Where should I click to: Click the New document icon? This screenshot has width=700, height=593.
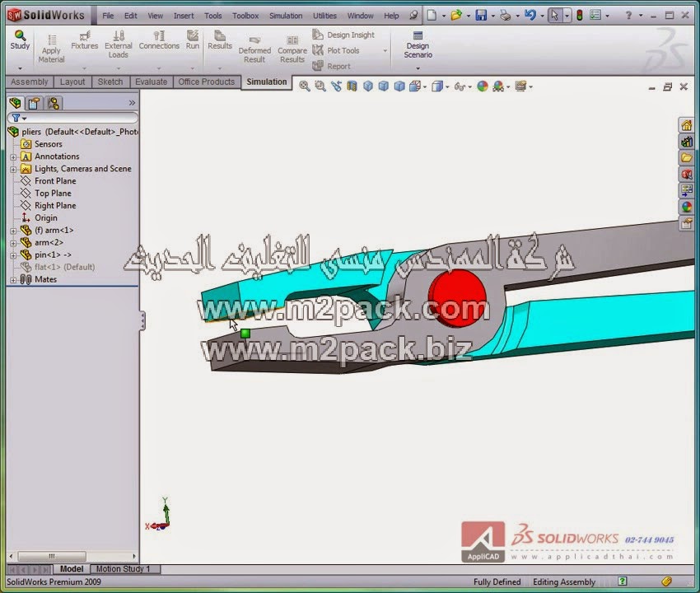point(432,16)
